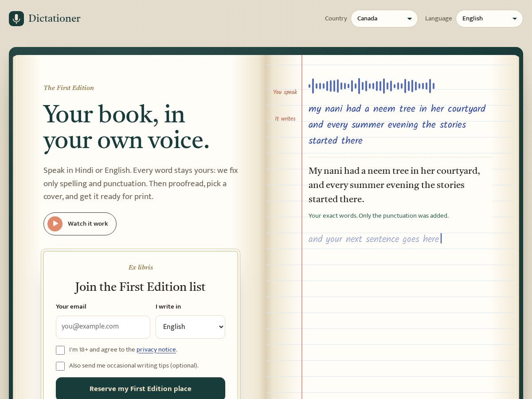This screenshot has width=532, height=399.
Task: Click the 'Language' label in header
Action: (438, 19)
